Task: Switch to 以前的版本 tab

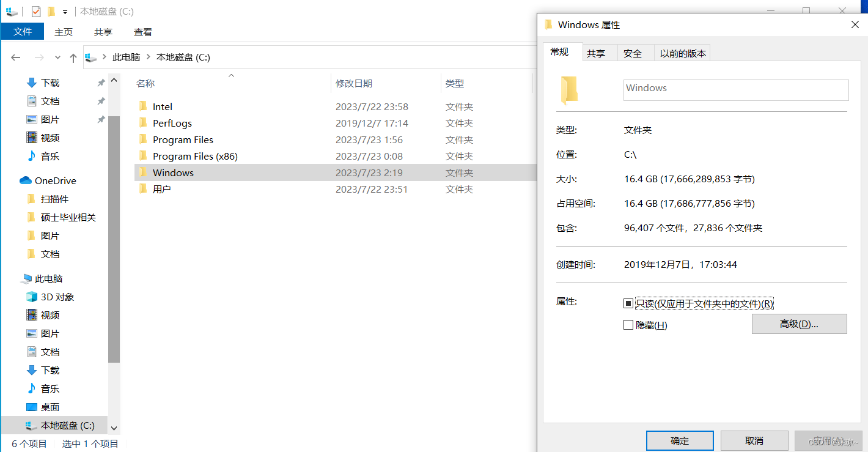Action: [683, 53]
